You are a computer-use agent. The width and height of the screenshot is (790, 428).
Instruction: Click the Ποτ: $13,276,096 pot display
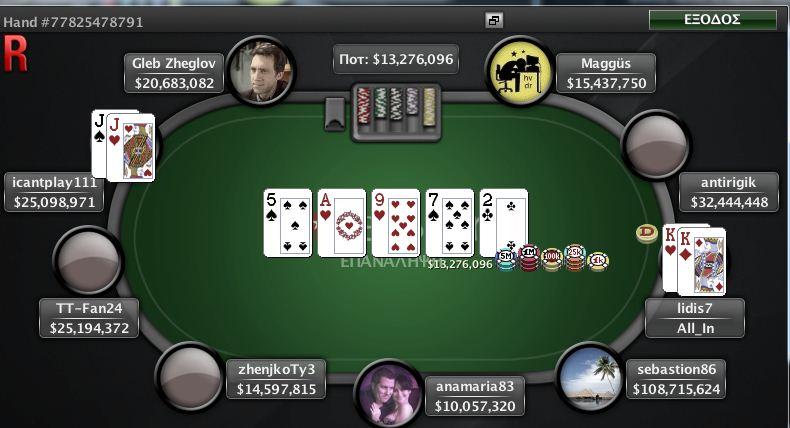coord(396,59)
